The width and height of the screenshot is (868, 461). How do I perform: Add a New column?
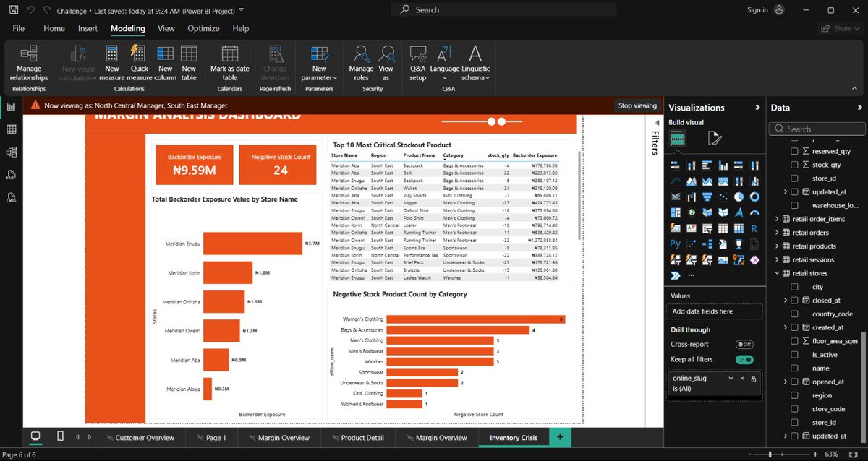point(165,64)
